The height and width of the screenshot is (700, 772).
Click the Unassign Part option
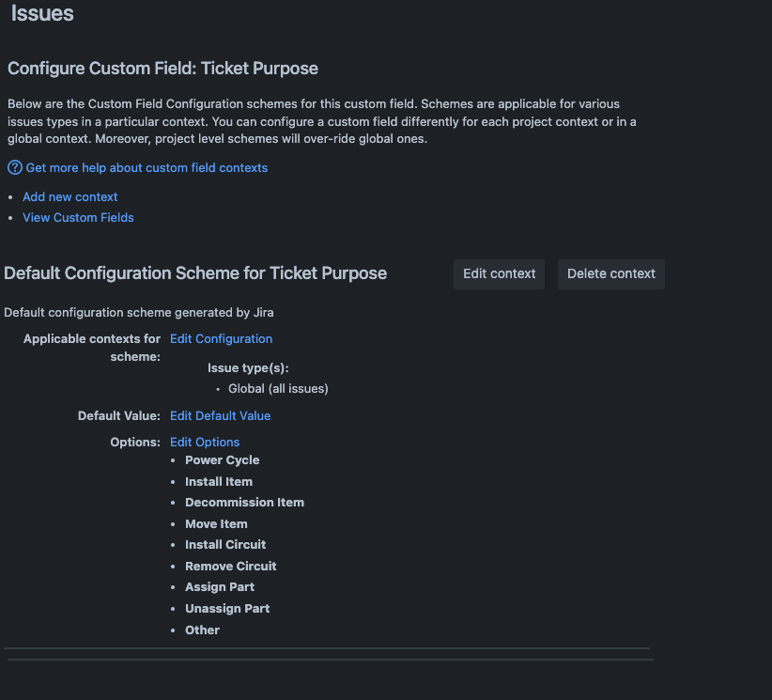pos(227,608)
